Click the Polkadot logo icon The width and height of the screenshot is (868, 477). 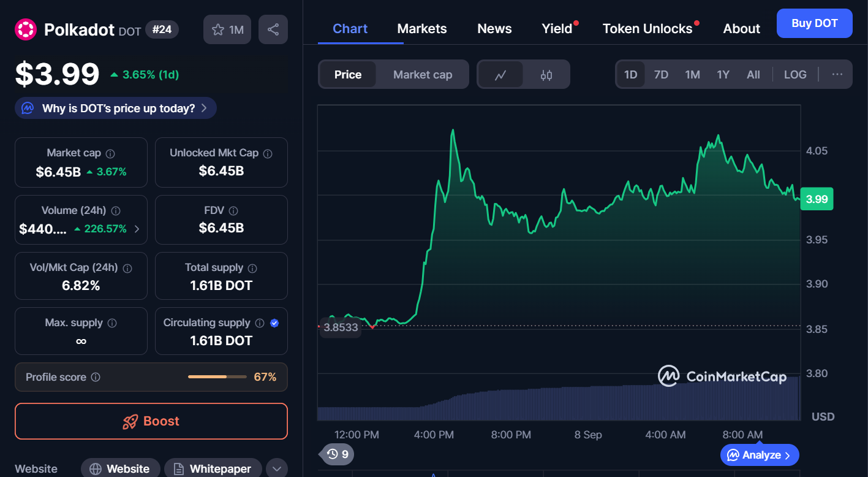tap(26, 29)
